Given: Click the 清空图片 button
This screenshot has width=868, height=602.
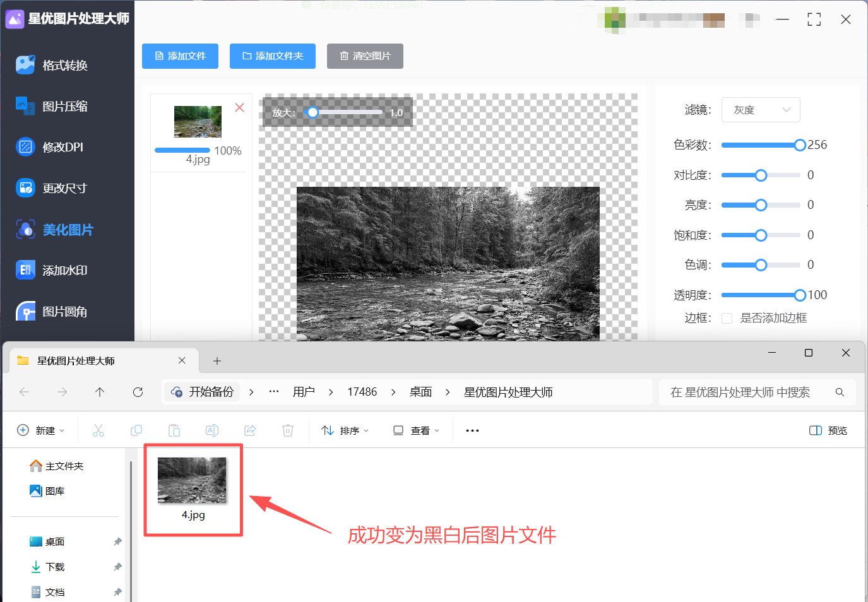Looking at the screenshot, I should pos(365,56).
